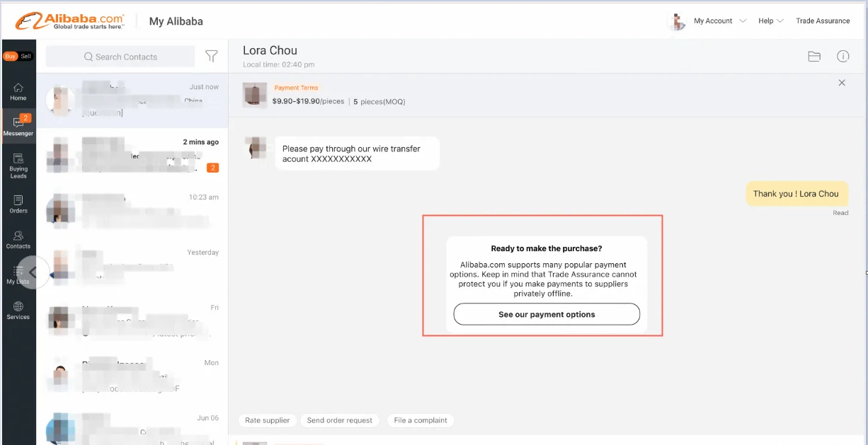This screenshot has width=868, height=445.
Task: Click File a complaint button
Action: [421, 420]
